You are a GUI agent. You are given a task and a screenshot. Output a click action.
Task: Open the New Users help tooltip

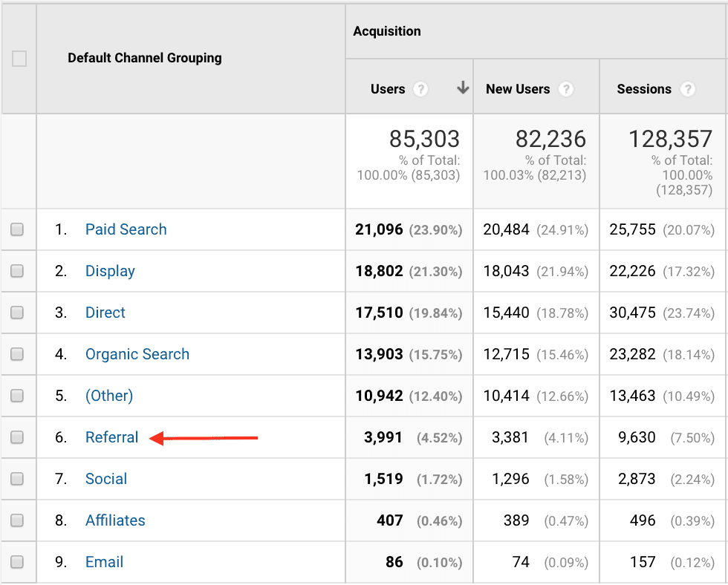[566, 89]
